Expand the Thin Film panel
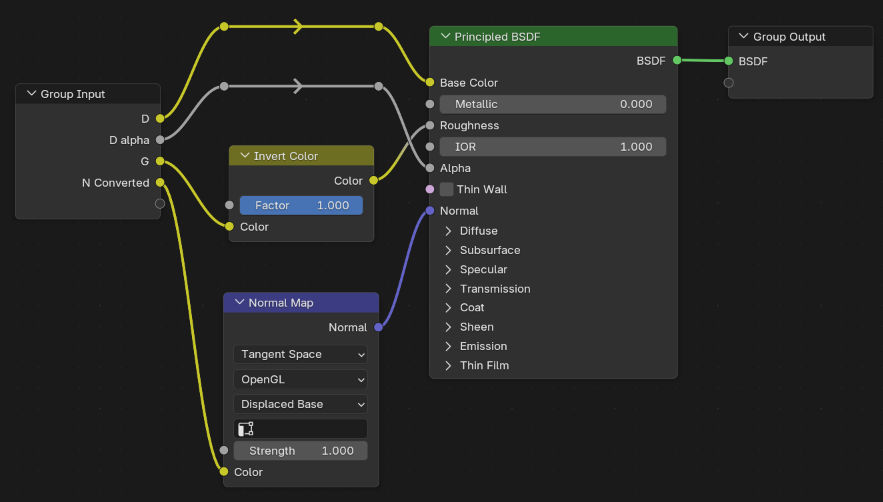883x502 pixels. click(448, 365)
